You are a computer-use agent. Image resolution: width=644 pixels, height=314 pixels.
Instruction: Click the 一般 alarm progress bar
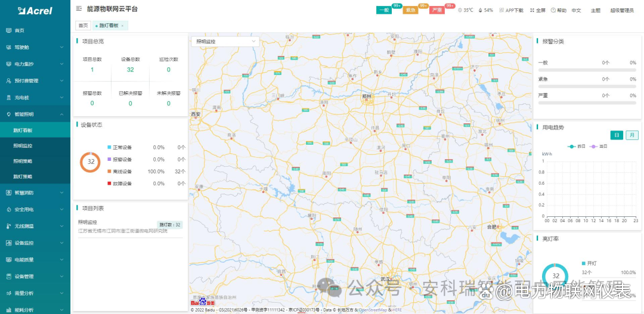(x=587, y=70)
